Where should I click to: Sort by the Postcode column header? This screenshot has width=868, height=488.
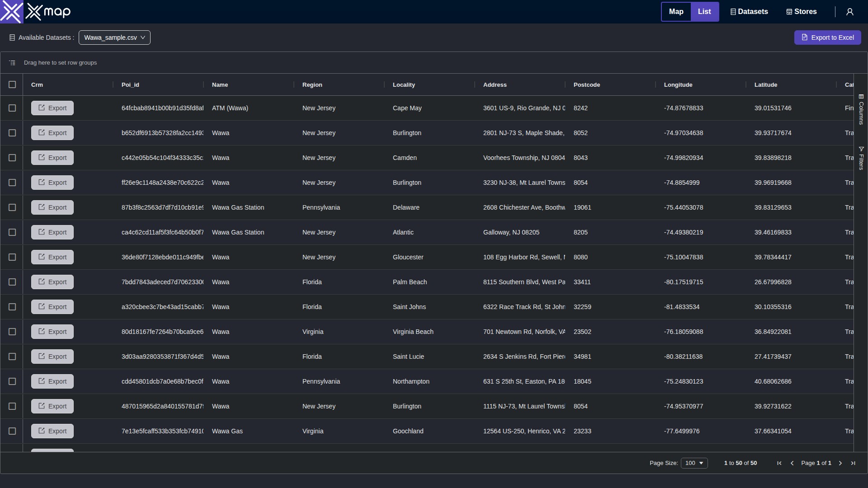tap(586, 85)
